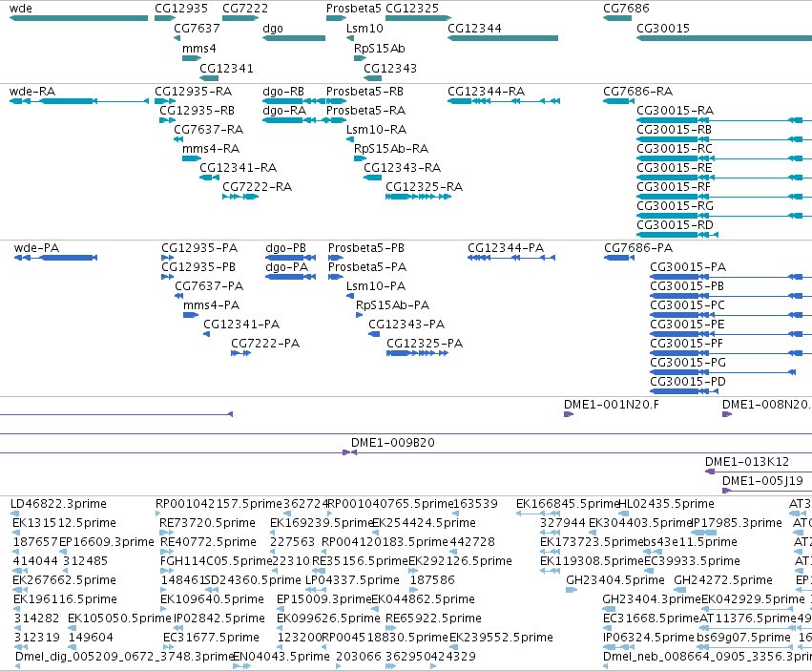Open the DME1-001N20.F BAC label

612,405
